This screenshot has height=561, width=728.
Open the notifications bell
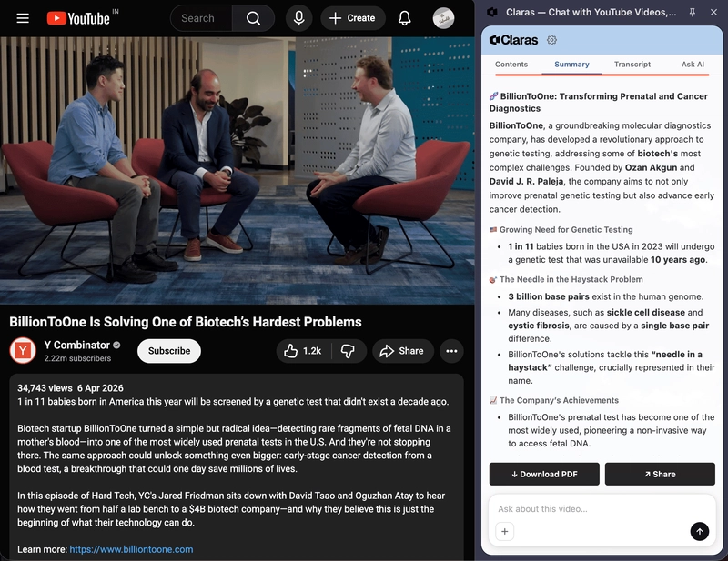coord(404,18)
